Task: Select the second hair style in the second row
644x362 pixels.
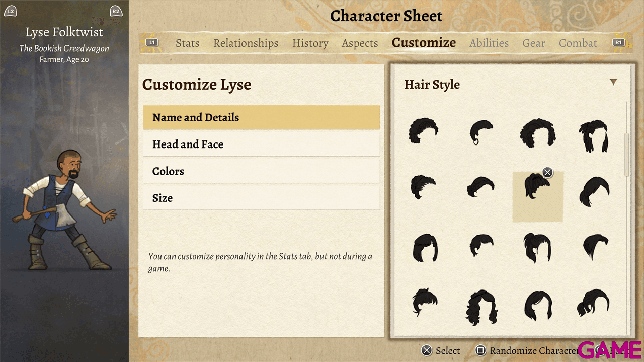Action: click(x=480, y=187)
